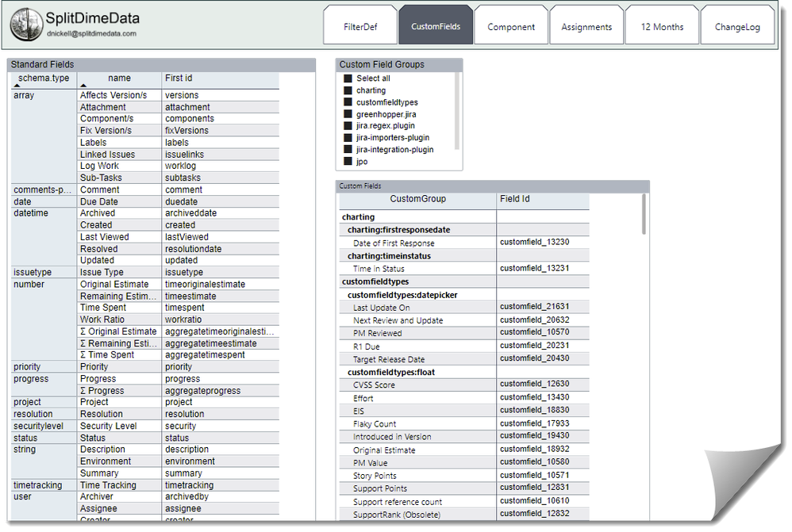
Task: Toggle the jira.regex.plugin checkbox
Action: point(348,126)
